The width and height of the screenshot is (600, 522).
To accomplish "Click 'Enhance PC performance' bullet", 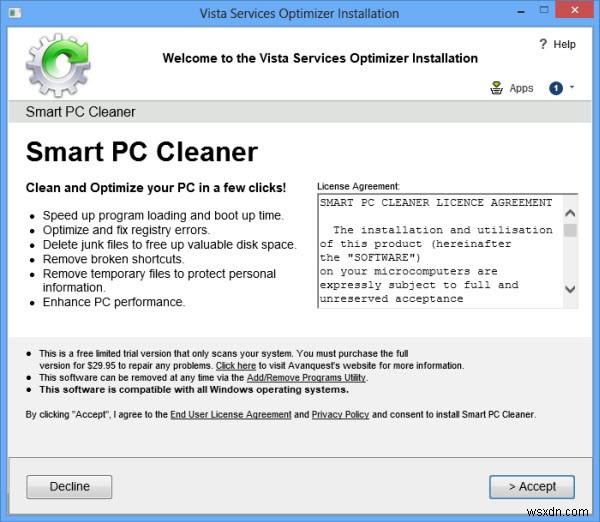I will (114, 302).
